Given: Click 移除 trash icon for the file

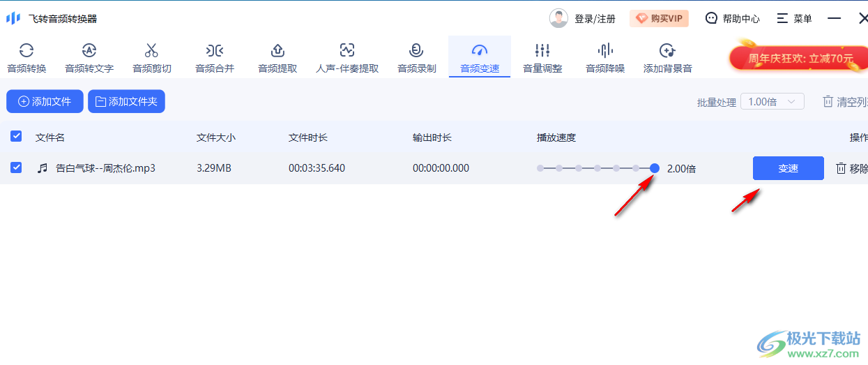Looking at the screenshot, I should tap(842, 168).
